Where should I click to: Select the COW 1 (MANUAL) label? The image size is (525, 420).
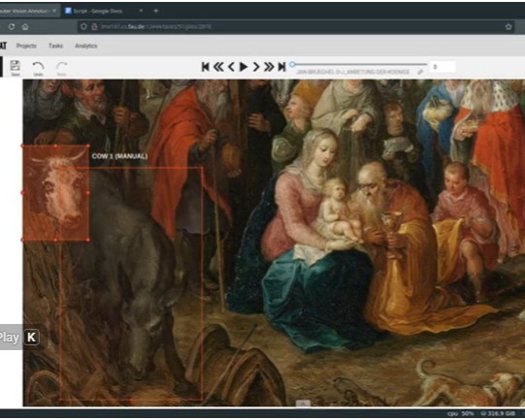coord(119,156)
